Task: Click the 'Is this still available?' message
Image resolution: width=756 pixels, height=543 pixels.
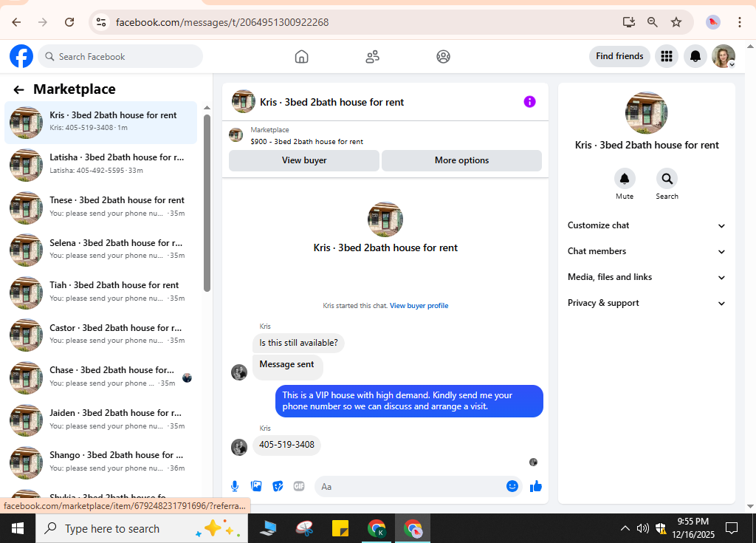Action: pyautogui.click(x=298, y=343)
